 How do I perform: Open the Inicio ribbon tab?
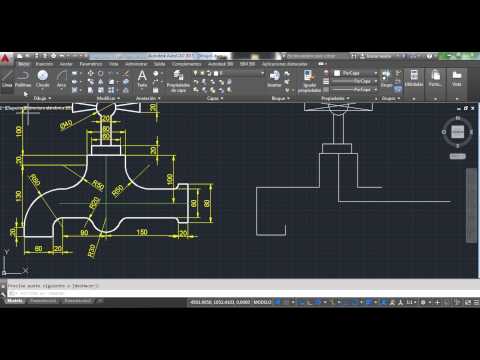click(x=23, y=64)
